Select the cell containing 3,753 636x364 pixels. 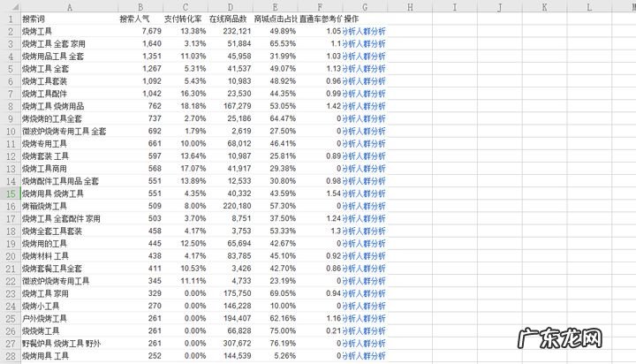(x=230, y=231)
